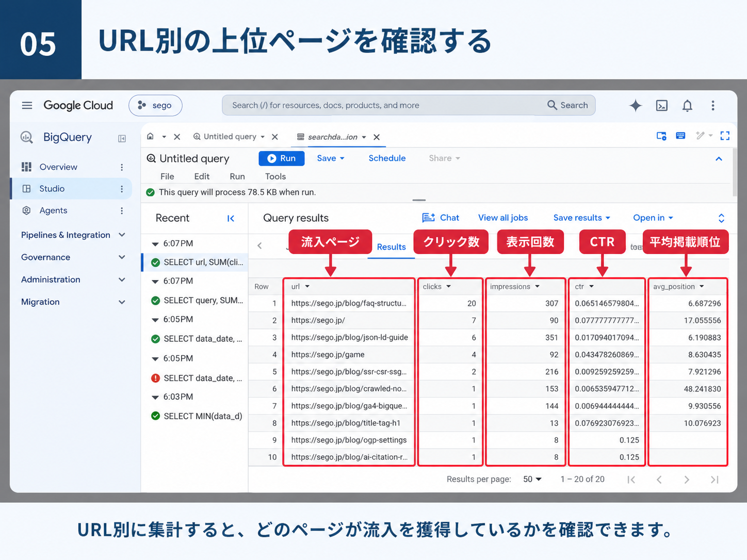Expand Pipelines & Integration section
The image size is (747, 560).
click(73, 235)
